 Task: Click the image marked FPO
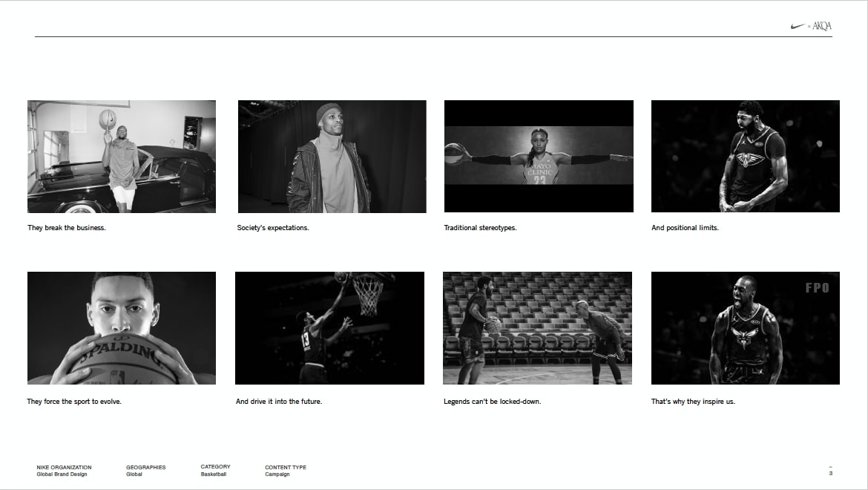745,327
